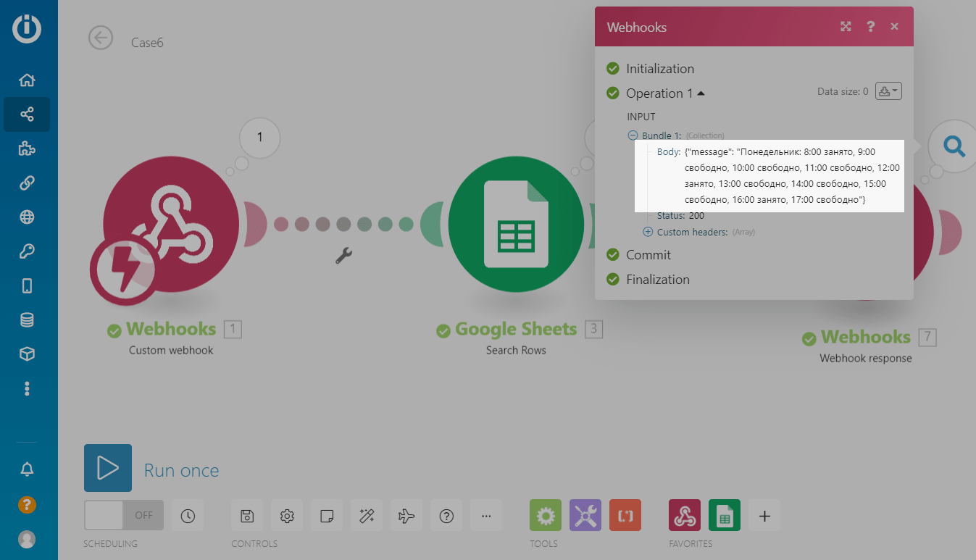Open the orange help question icon

(27, 504)
